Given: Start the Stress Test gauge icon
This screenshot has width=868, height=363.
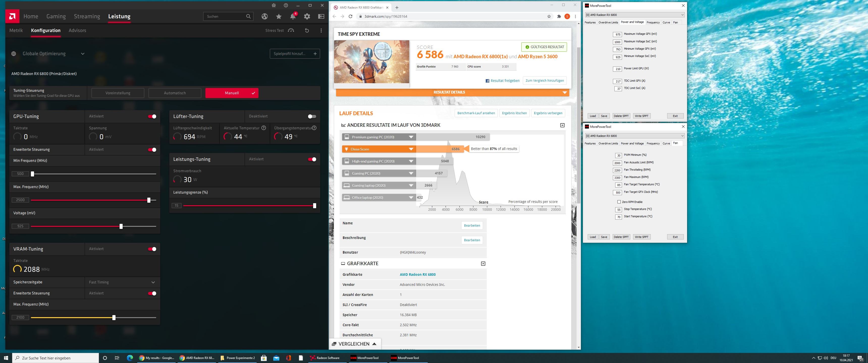Looking at the screenshot, I should pyautogui.click(x=291, y=30).
